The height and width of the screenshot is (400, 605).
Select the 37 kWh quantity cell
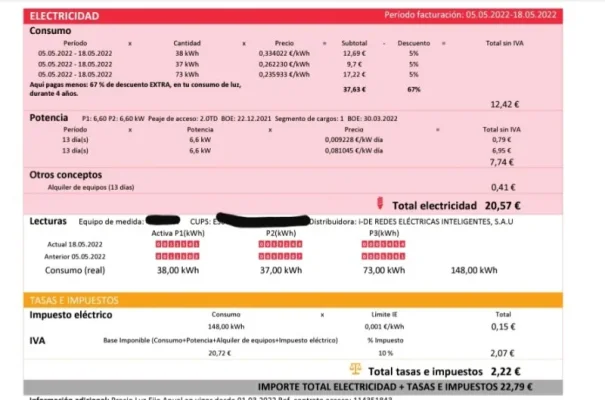coord(187,64)
